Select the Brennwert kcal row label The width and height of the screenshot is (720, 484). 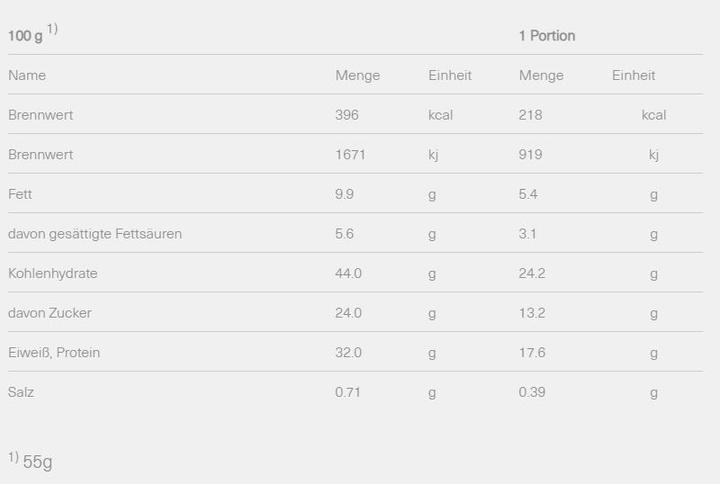coord(41,115)
